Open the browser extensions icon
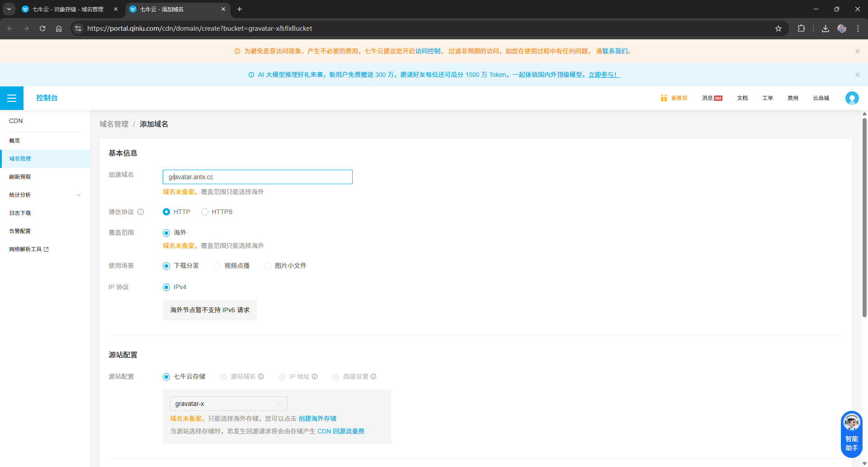Viewport: 868px width, 467px height. click(x=801, y=29)
